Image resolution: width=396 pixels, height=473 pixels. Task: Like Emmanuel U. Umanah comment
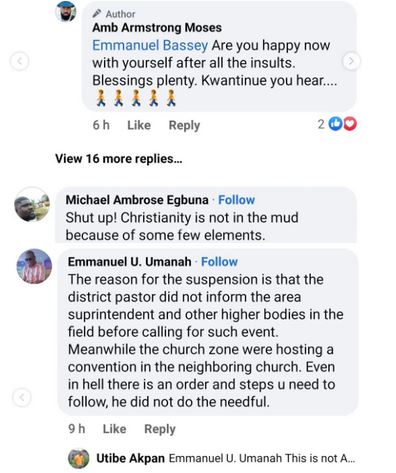point(114,429)
